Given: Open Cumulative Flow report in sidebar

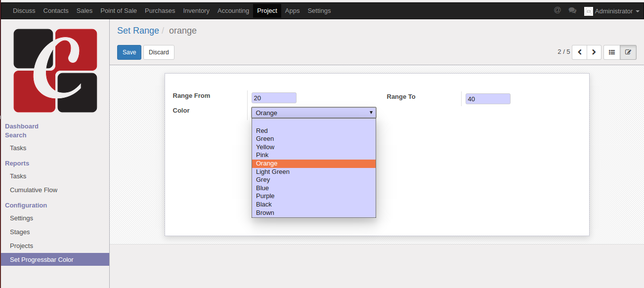Looking at the screenshot, I should click(x=34, y=190).
